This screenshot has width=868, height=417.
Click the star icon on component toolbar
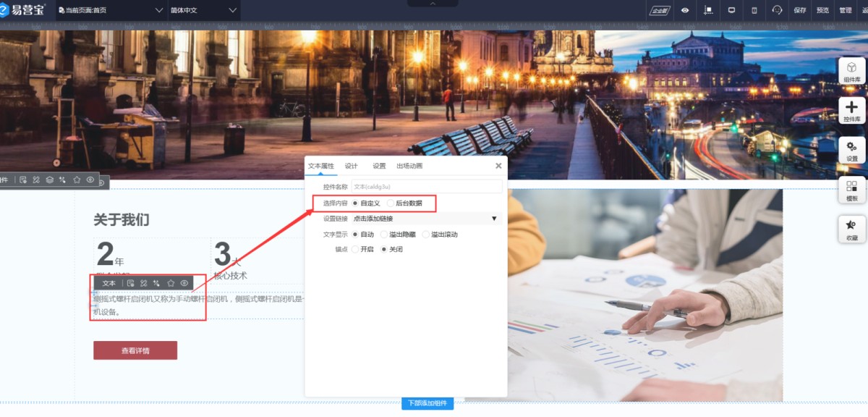pos(77,180)
